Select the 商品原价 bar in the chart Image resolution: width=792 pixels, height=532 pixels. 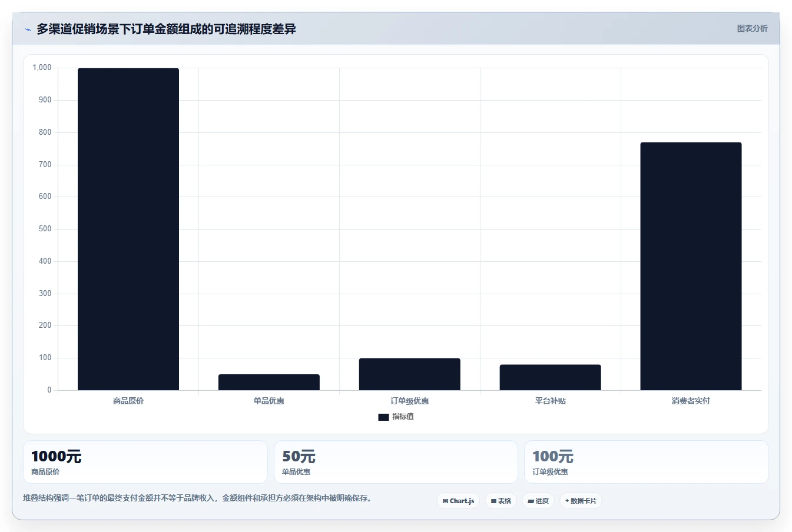click(128, 229)
